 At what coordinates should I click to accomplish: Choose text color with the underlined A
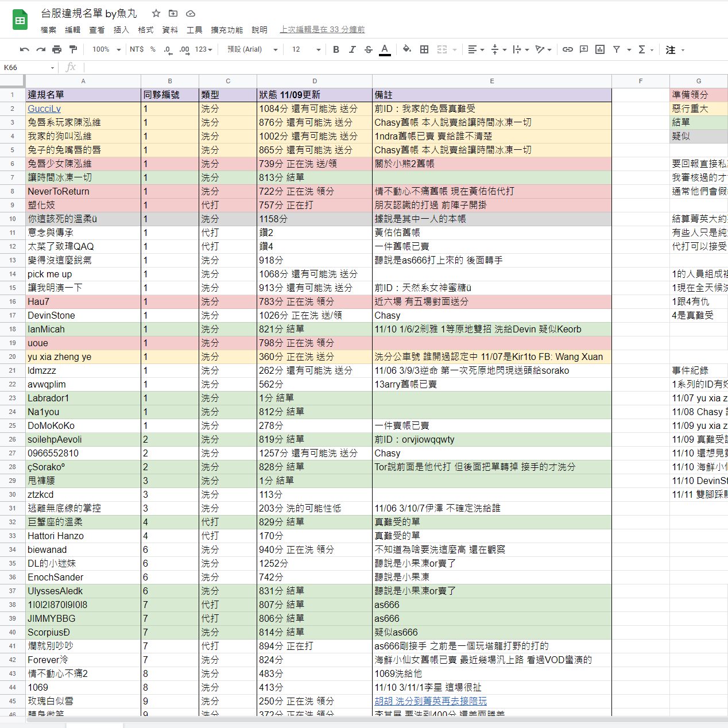tap(385, 50)
